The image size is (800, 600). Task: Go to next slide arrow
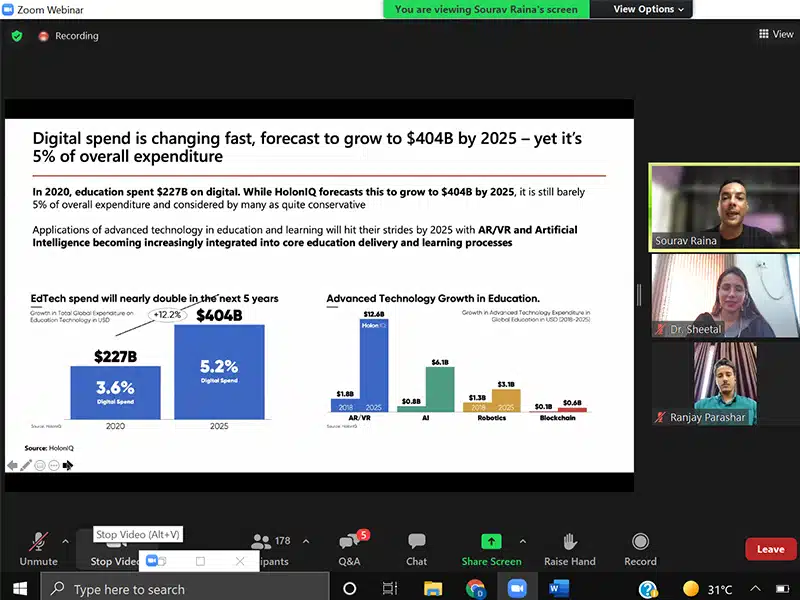tap(68, 465)
